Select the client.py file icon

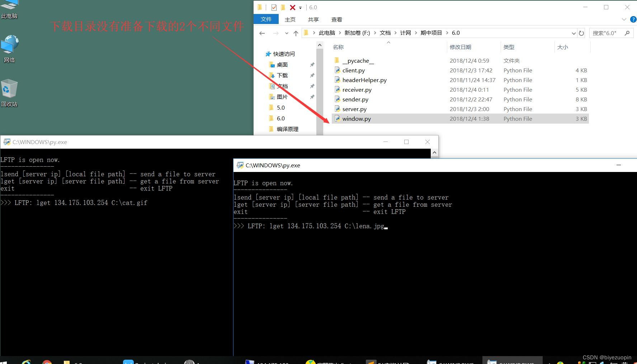tap(337, 70)
